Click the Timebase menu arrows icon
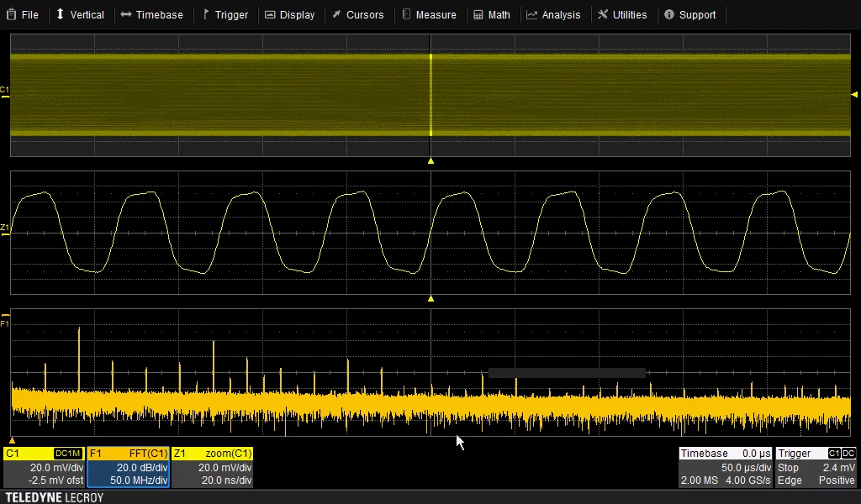861x504 pixels. tap(125, 14)
